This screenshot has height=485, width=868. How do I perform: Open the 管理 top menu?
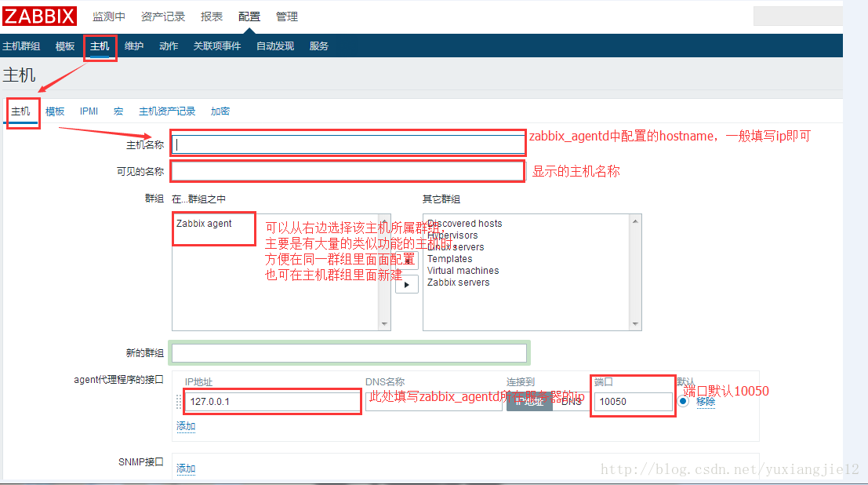click(287, 16)
